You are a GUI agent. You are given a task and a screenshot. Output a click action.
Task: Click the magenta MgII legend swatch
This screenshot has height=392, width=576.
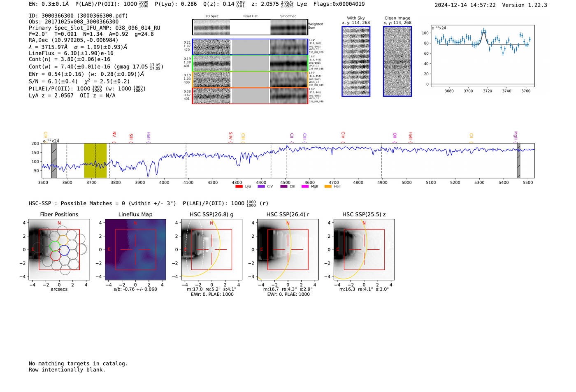point(305,186)
